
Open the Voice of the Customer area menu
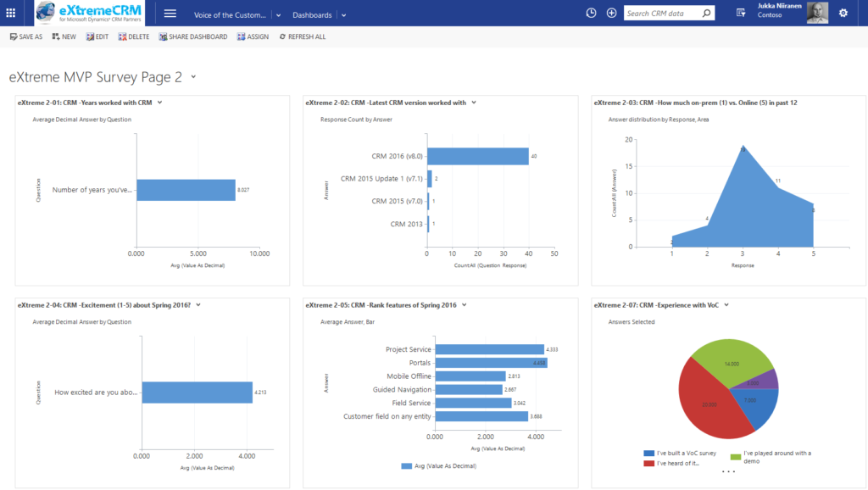pos(230,15)
